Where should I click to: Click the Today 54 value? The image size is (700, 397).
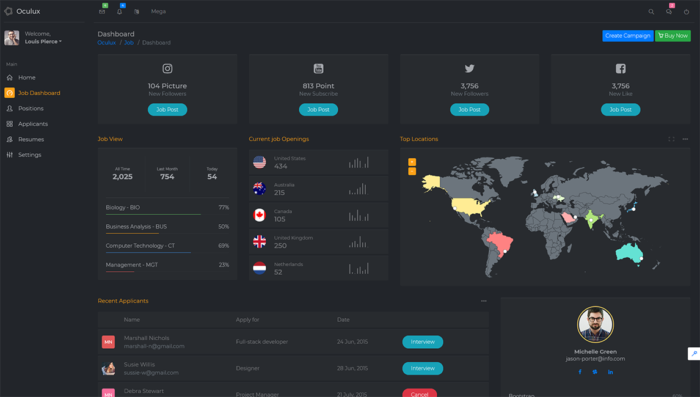click(x=212, y=177)
